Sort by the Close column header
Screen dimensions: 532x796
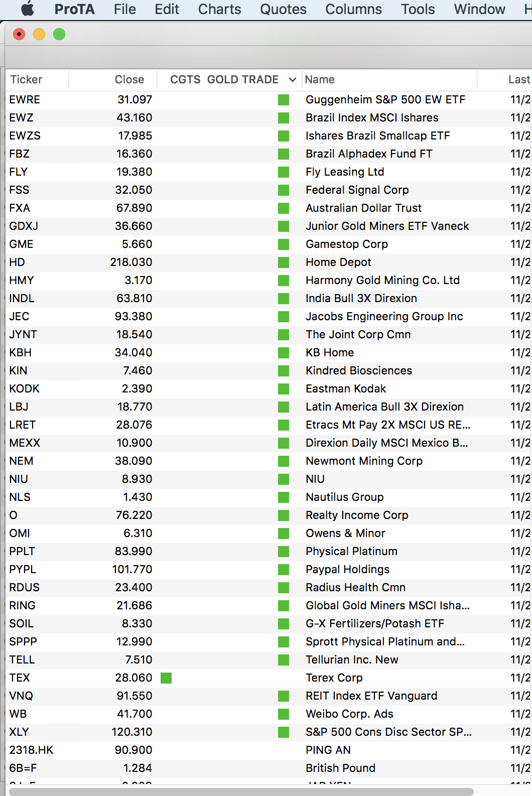(x=129, y=80)
